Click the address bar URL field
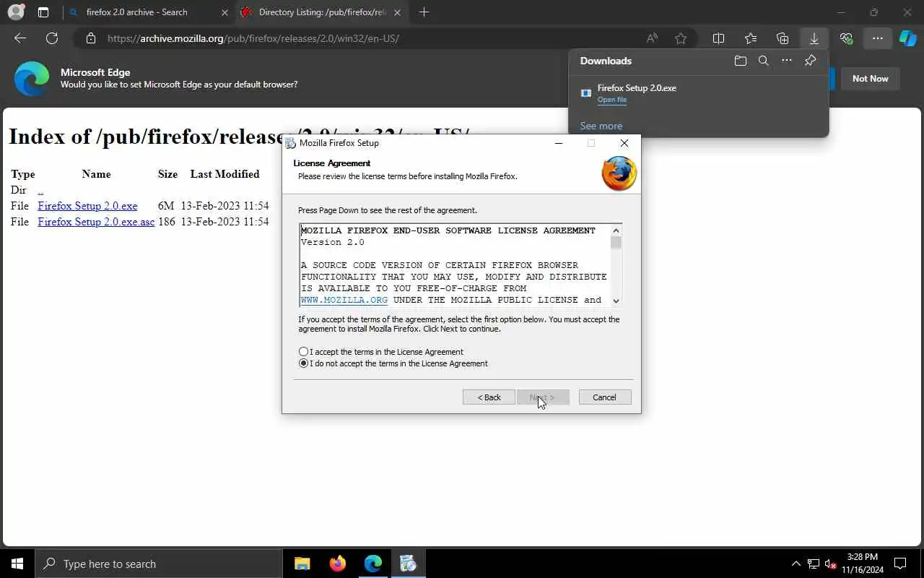Screen dimensions: 924x578 (375, 38)
